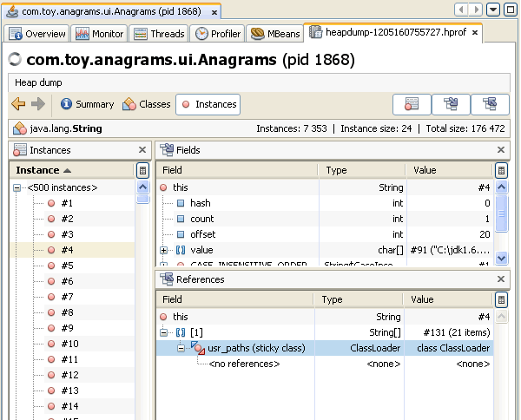This screenshot has width=521, height=420.
Task: Open column settings in Fields table
Action: [x=501, y=171]
